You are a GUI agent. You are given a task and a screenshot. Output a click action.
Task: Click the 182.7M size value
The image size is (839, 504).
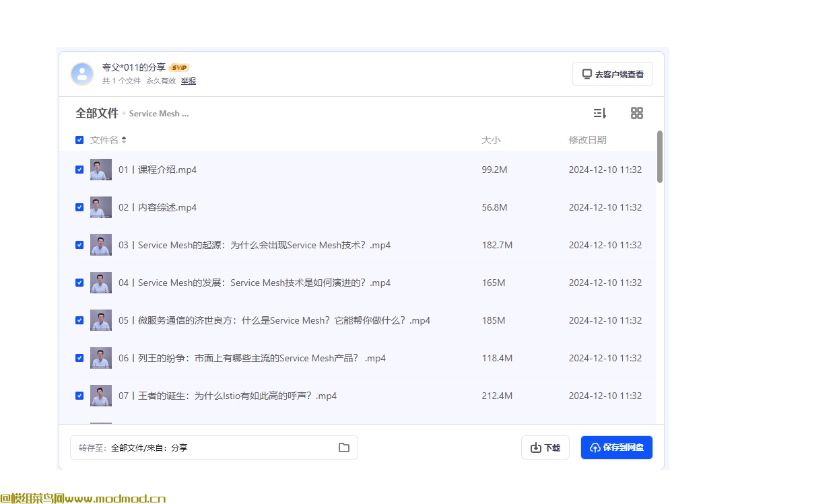point(497,245)
